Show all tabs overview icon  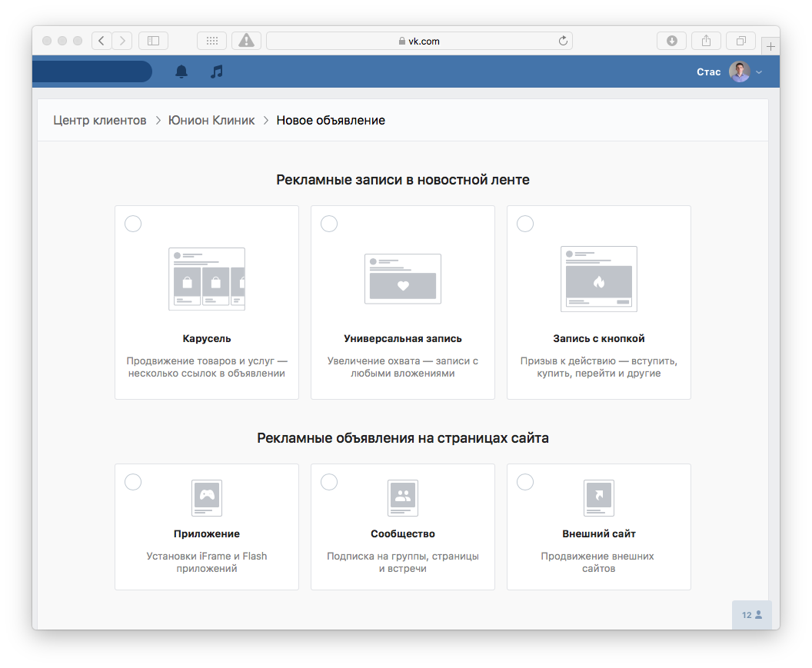coord(741,41)
